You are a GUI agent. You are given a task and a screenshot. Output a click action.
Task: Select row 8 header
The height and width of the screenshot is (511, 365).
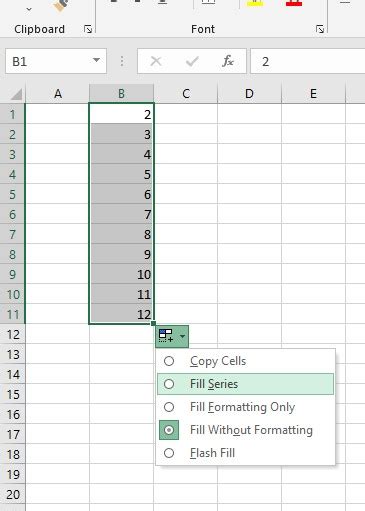tap(12, 254)
